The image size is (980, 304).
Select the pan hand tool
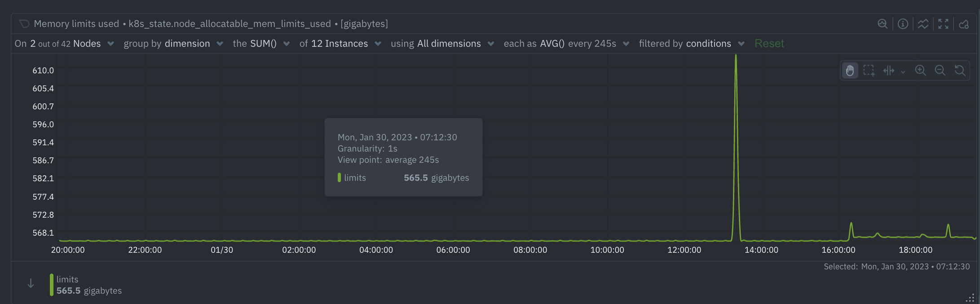pyautogui.click(x=850, y=71)
